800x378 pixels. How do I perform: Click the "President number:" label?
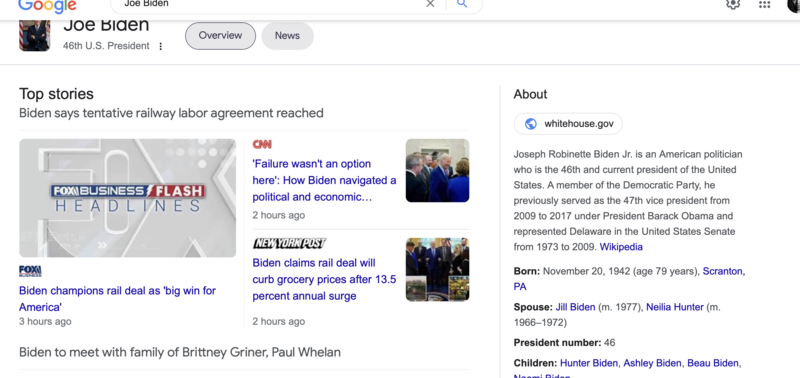coord(557,343)
